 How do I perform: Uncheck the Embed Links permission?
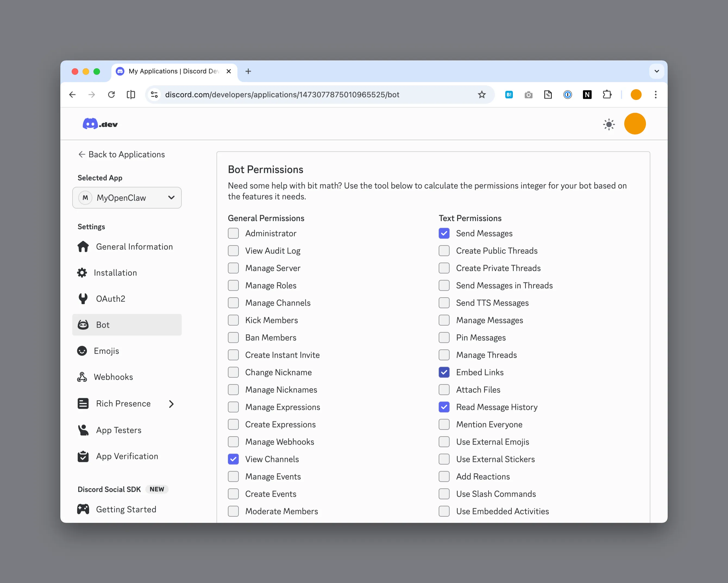click(444, 372)
